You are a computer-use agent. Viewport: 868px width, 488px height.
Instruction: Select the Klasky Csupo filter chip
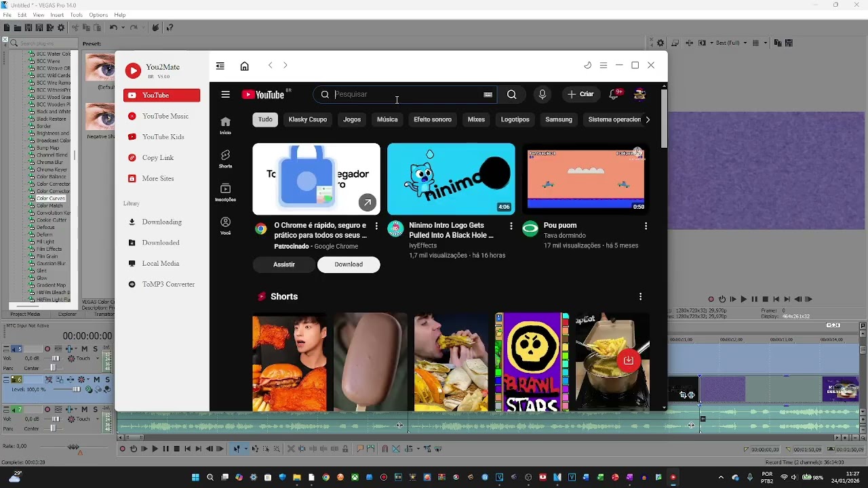(x=308, y=119)
